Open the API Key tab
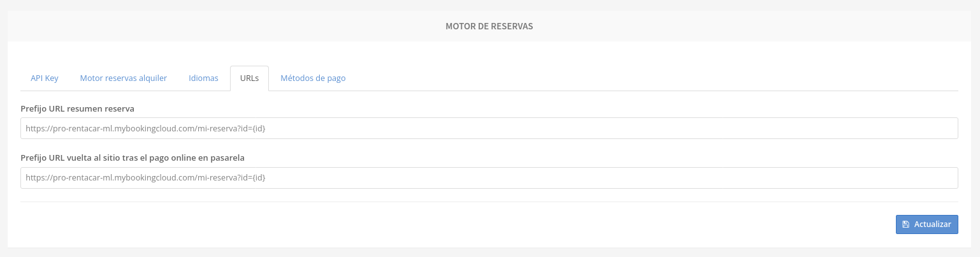 [x=45, y=78]
